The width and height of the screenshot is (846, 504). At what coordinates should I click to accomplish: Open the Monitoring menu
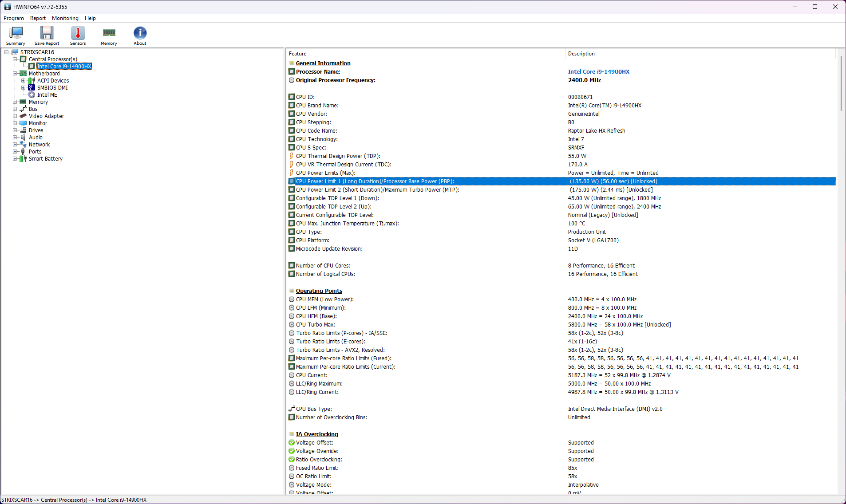coord(65,18)
